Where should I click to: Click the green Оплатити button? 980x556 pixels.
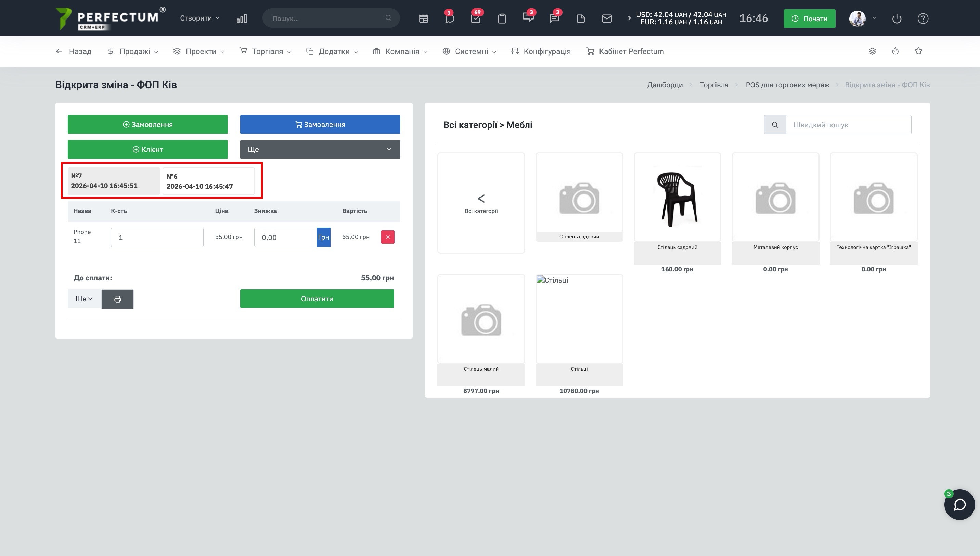coord(317,299)
